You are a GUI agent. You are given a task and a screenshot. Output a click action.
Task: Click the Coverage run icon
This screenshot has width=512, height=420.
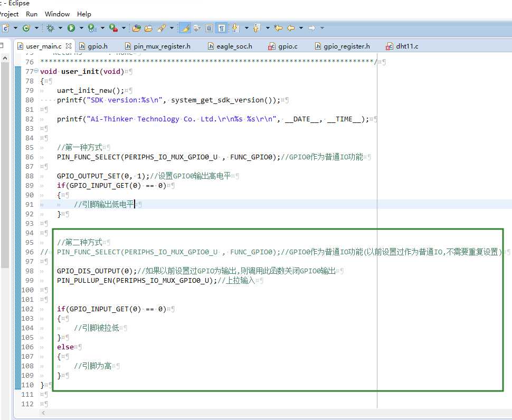92,28
